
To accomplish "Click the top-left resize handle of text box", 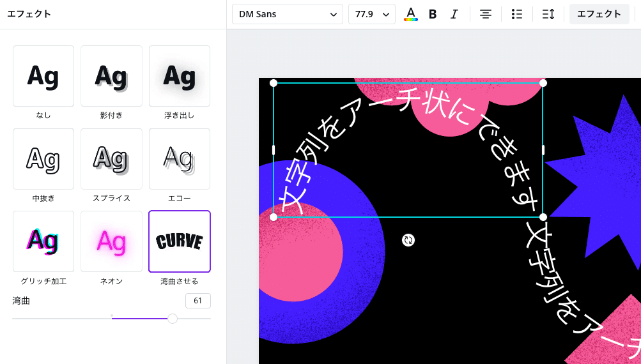I will click(274, 83).
